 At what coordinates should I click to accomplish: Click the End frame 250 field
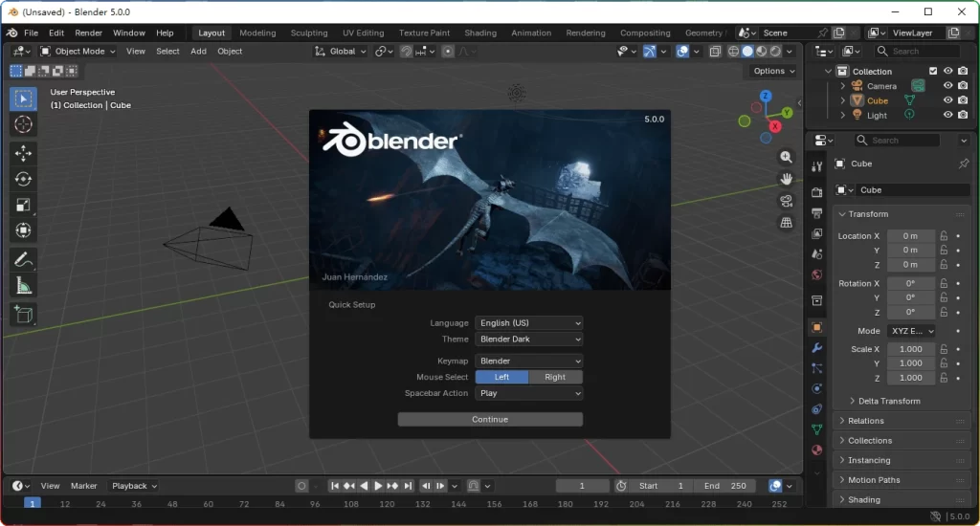[x=725, y=486]
